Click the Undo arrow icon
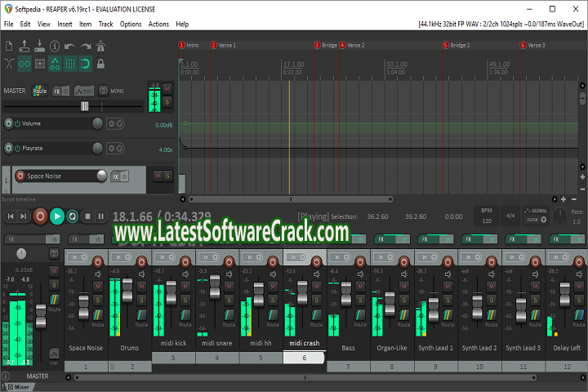The image size is (588, 392). point(69,47)
